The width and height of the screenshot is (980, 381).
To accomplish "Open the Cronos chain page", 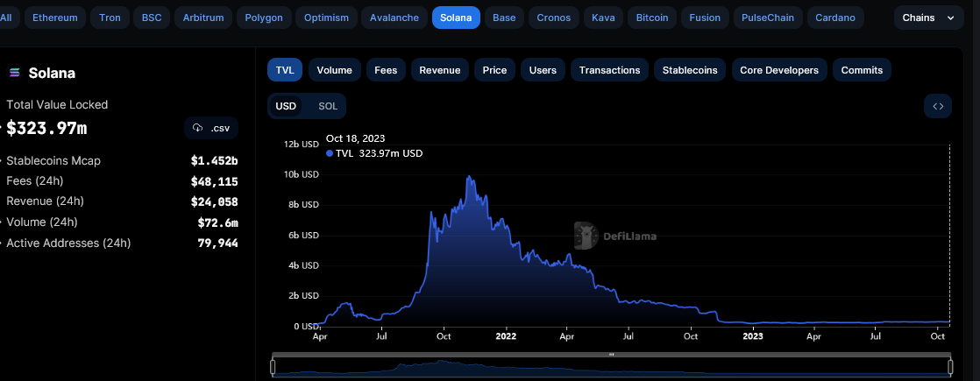I will click(554, 18).
